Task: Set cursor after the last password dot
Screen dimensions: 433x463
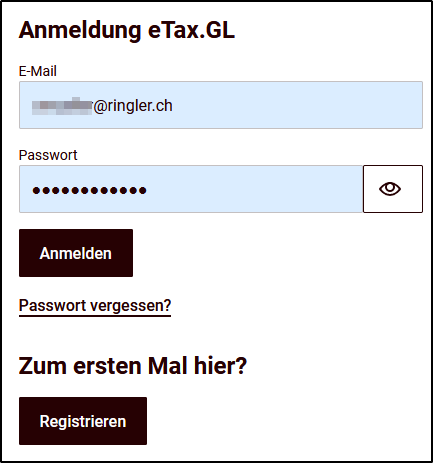Action: [147, 190]
